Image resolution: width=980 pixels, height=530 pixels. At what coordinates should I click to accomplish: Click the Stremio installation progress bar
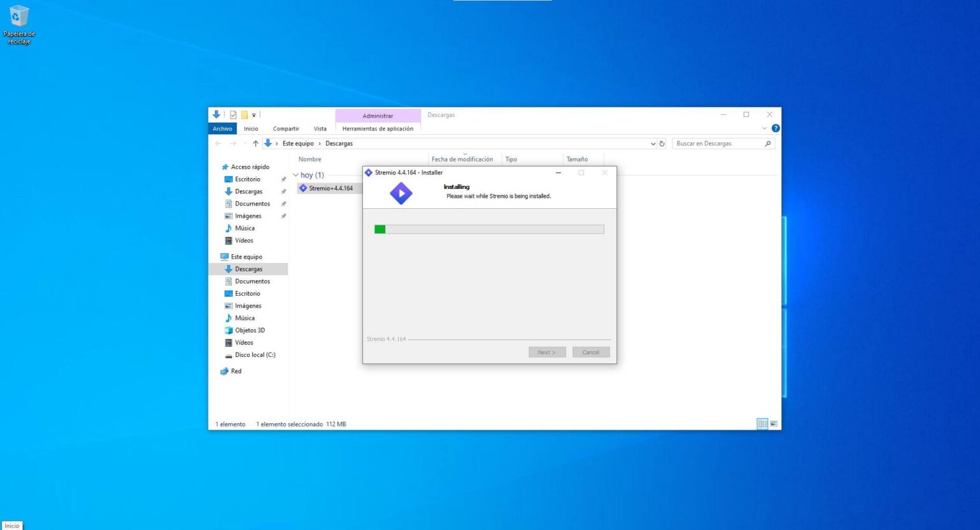pyautogui.click(x=489, y=229)
